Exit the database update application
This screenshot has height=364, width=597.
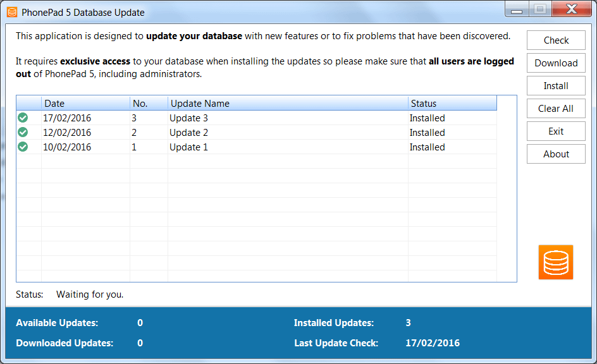pyautogui.click(x=556, y=131)
